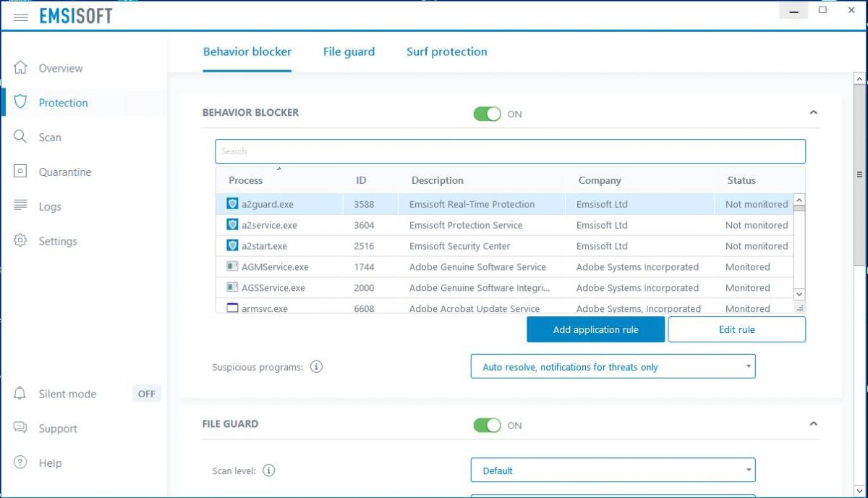868x498 pixels.
Task: Sort by the ID column header
Action: point(361,180)
